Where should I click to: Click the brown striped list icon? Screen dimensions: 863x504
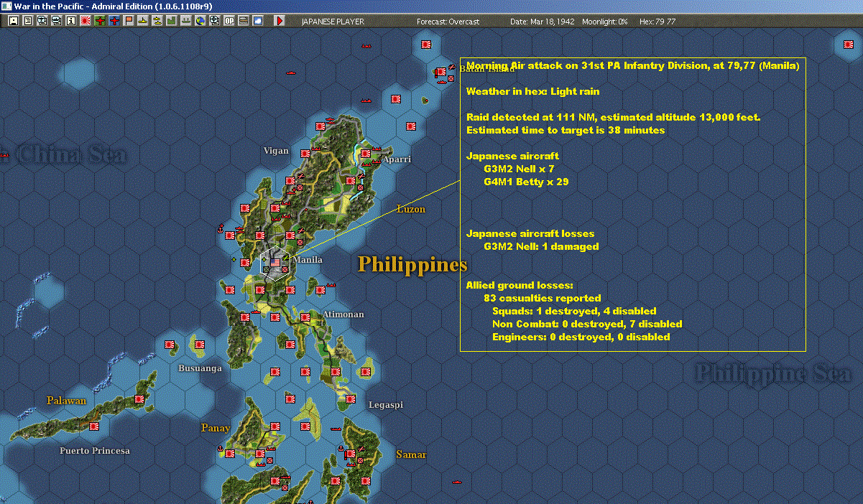coord(243,22)
